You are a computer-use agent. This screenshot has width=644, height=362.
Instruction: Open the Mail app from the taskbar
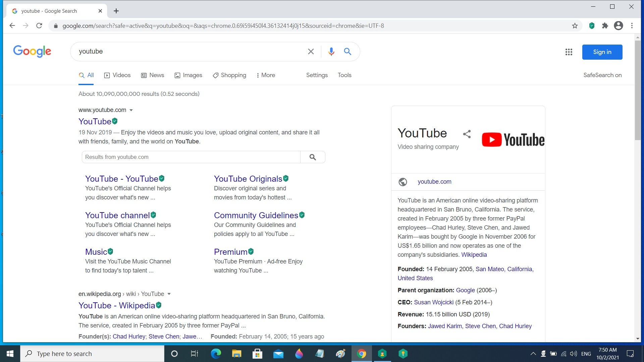click(x=278, y=354)
